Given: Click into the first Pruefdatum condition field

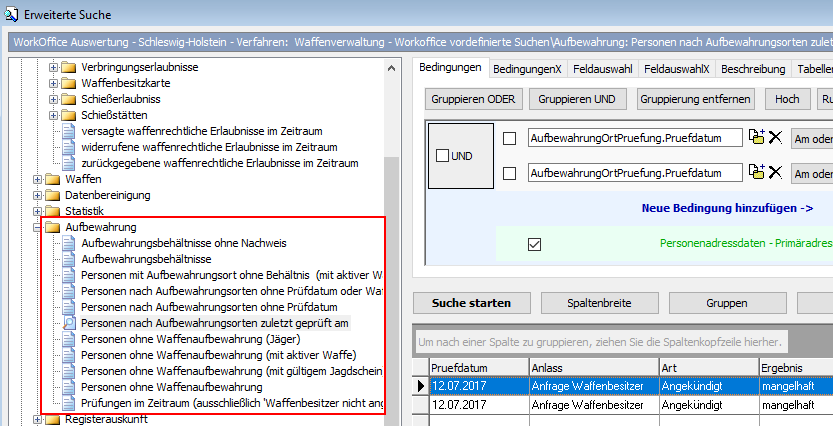Looking at the screenshot, I should tap(634, 138).
